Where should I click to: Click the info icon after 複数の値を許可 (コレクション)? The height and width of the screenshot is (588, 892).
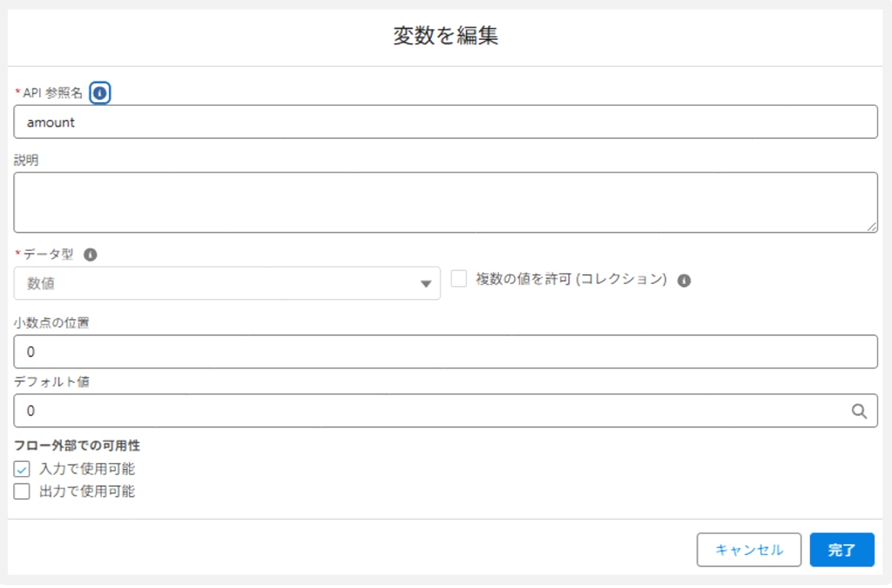[x=684, y=280]
